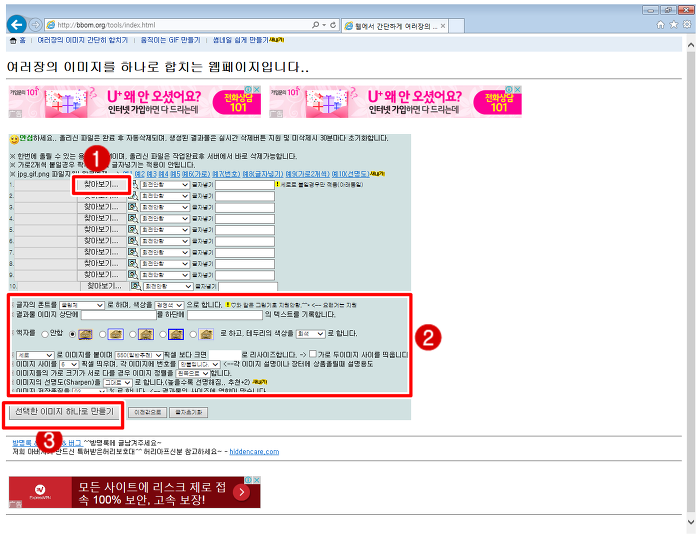Click the page scrollbar up arrow
The width and height of the screenshot is (700, 538).
click(x=691, y=45)
